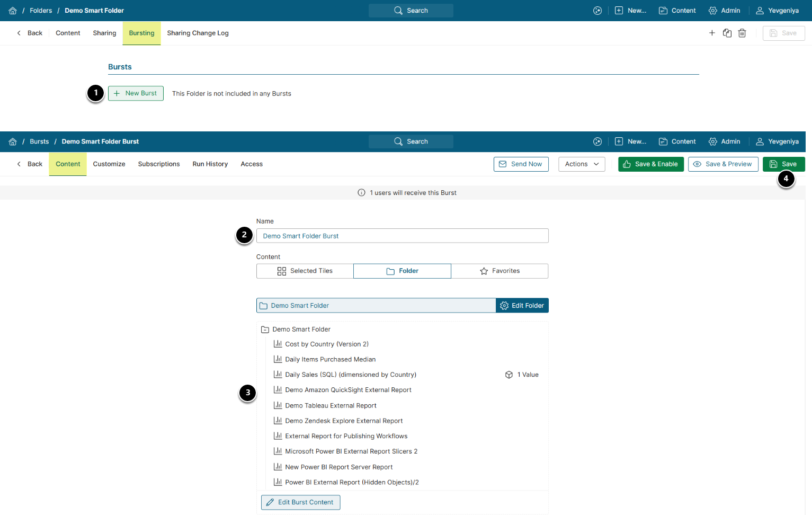Image resolution: width=812 pixels, height=515 pixels.
Task: Click the New Burst button
Action: tap(136, 93)
